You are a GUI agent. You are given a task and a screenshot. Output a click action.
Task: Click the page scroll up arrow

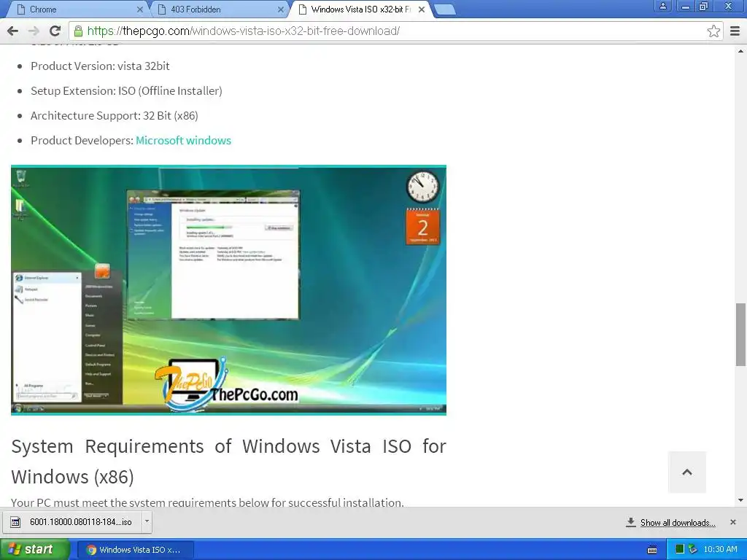tap(741, 51)
